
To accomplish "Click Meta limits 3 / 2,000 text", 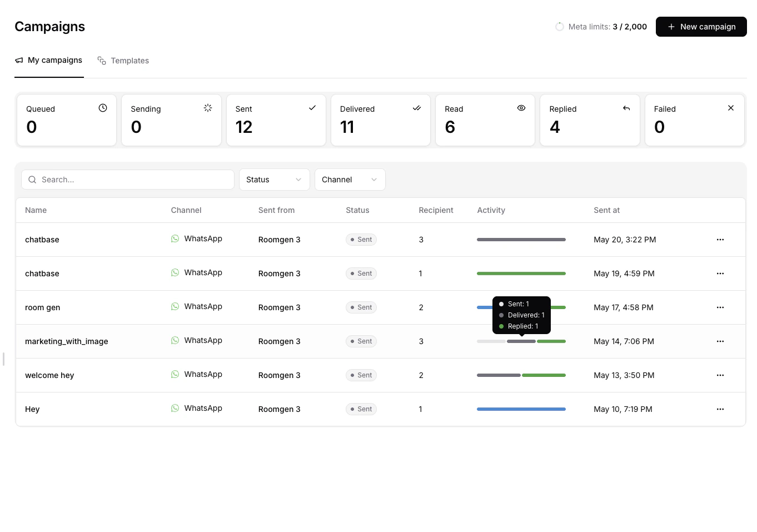I will (607, 27).
